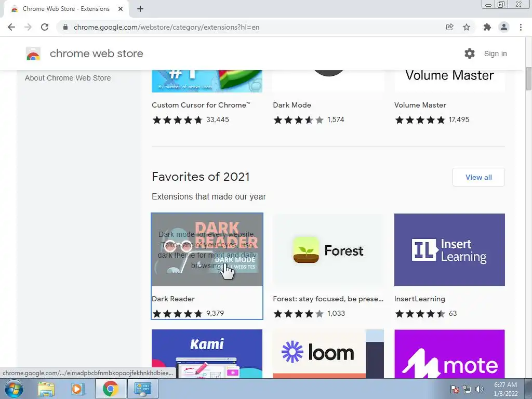Screen dimensions: 532x399
Task: Open the Insert Learning thumbnail
Action: click(449, 250)
